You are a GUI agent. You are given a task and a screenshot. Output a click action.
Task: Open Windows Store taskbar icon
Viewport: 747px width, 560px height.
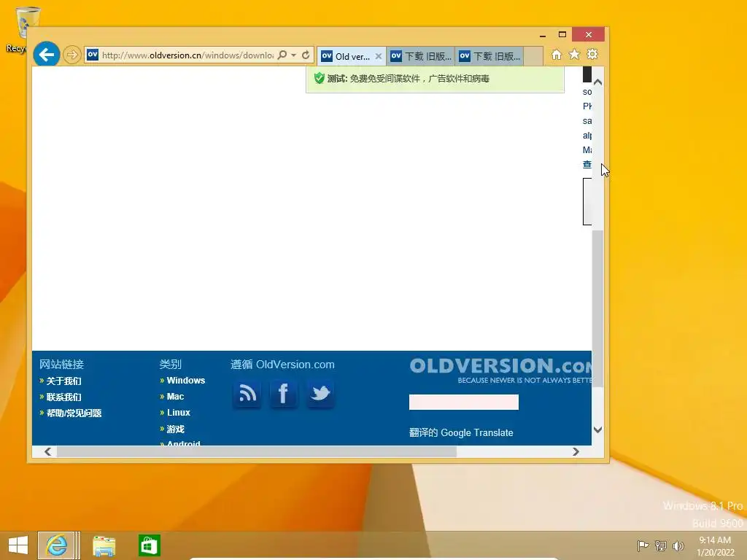point(149,545)
